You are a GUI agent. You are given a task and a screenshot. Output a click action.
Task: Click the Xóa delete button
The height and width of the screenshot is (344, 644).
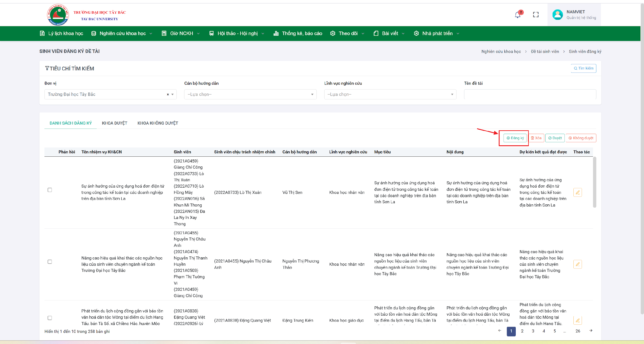point(536,138)
